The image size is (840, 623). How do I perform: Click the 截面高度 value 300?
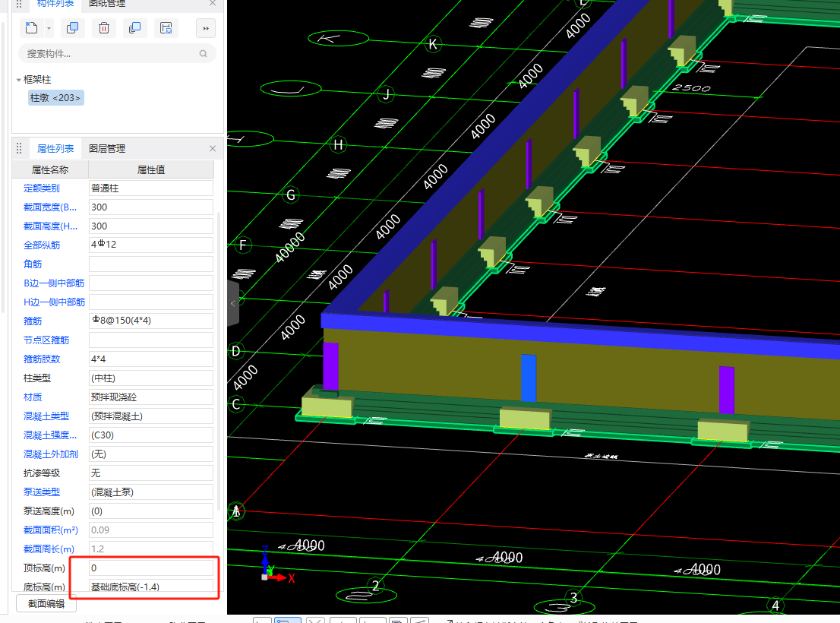pyautogui.click(x=151, y=226)
